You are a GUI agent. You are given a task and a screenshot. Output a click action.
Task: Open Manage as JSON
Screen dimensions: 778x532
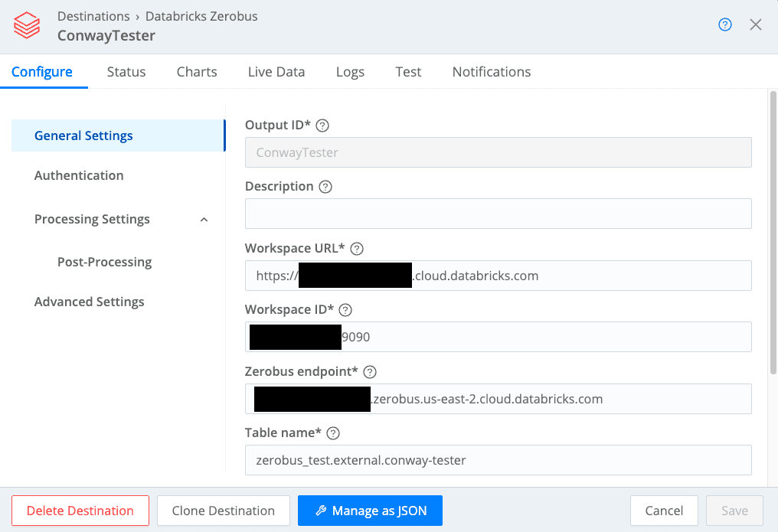point(370,511)
